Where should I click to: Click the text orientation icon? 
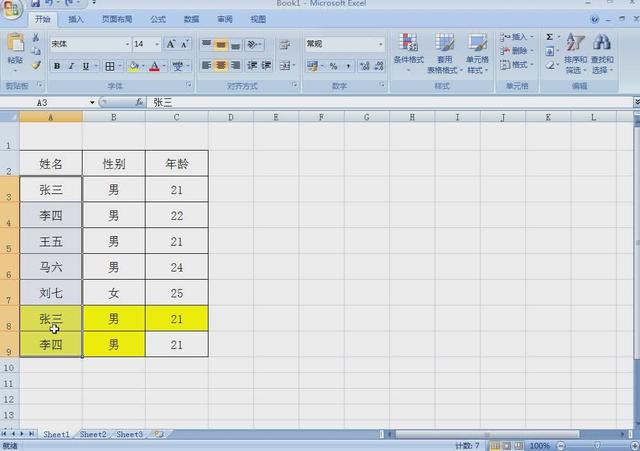tap(253, 44)
